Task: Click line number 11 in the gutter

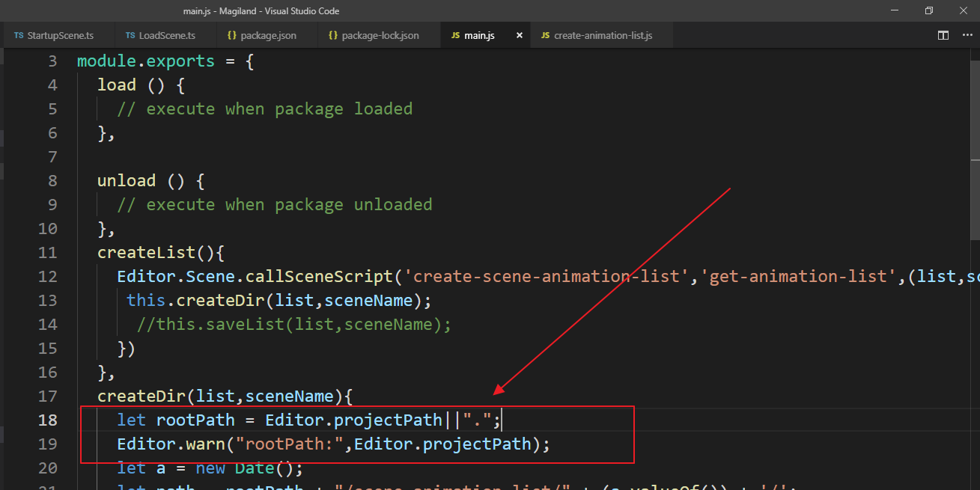Action: point(47,252)
